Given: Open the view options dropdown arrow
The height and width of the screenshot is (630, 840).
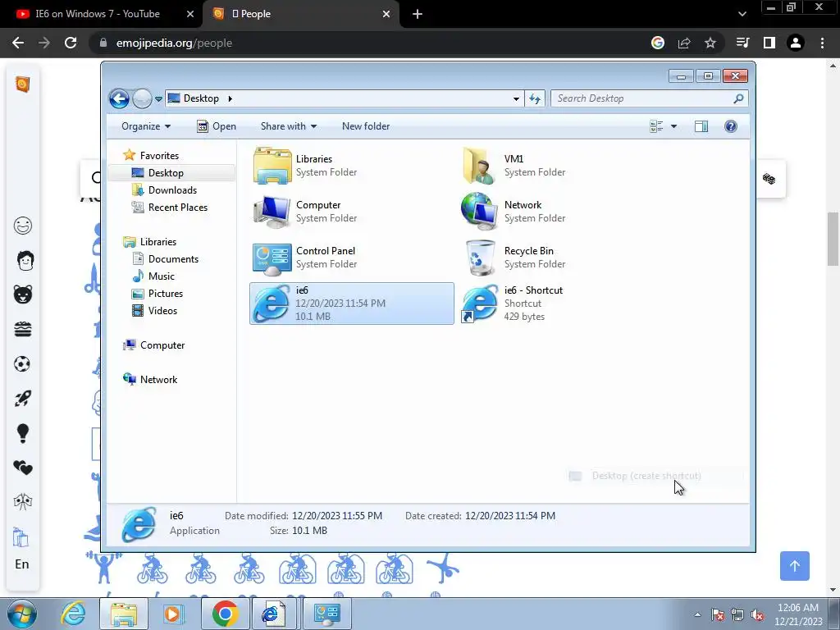Looking at the screenshot, I should tap(674, 126).
